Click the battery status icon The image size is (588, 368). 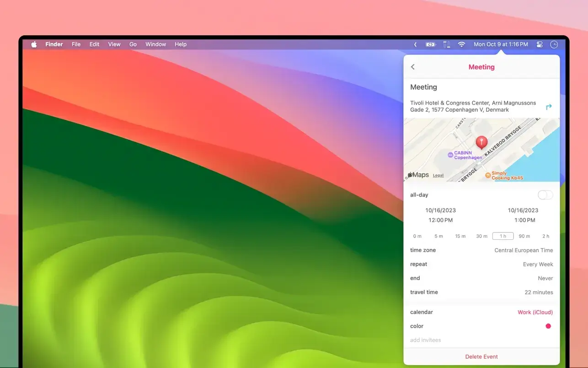click(430, 44)
